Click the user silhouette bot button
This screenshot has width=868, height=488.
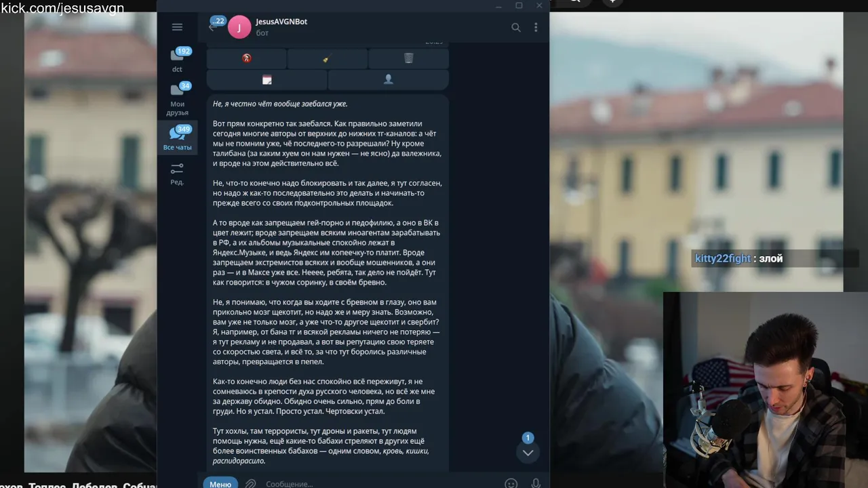tap(388, 80)
